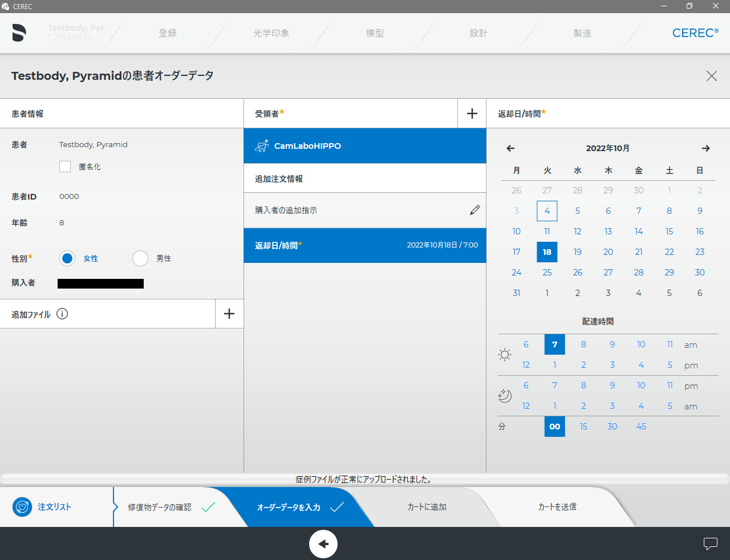Click the patient ID value 0000
The image size is (730, 560).
(69, 196)
